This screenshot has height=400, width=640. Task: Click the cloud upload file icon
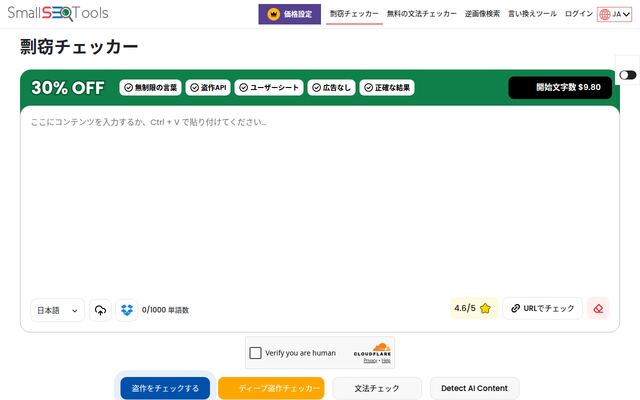[100, 311]
